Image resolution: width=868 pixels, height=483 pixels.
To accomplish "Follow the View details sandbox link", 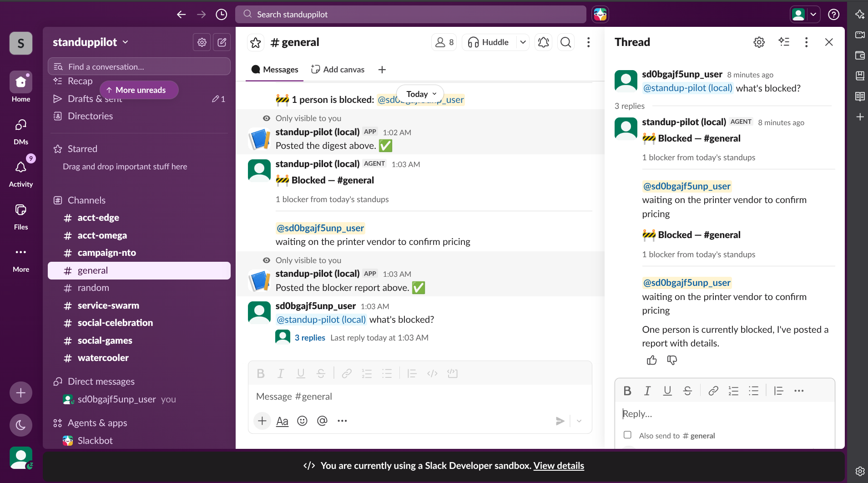I will coord(559,466).
